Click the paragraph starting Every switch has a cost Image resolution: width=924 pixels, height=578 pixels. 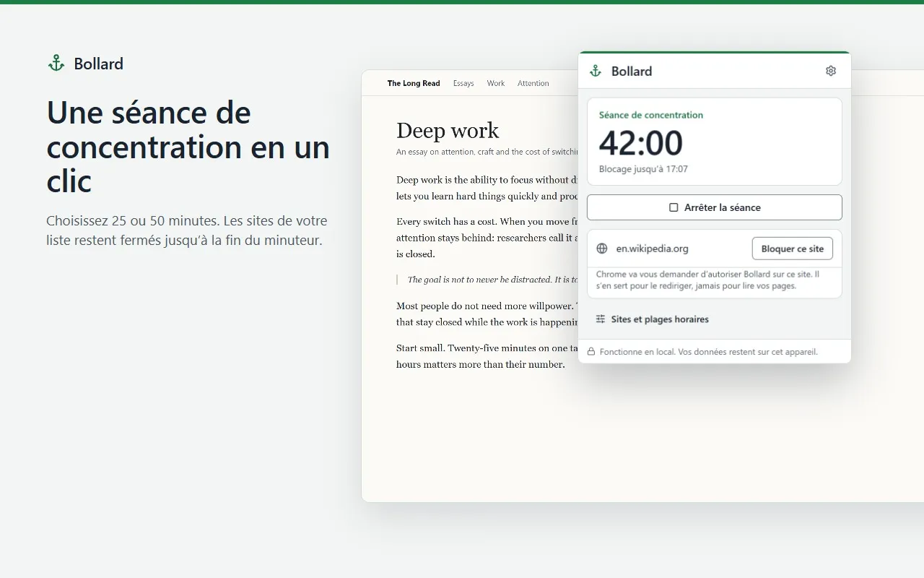click(487, 238)
